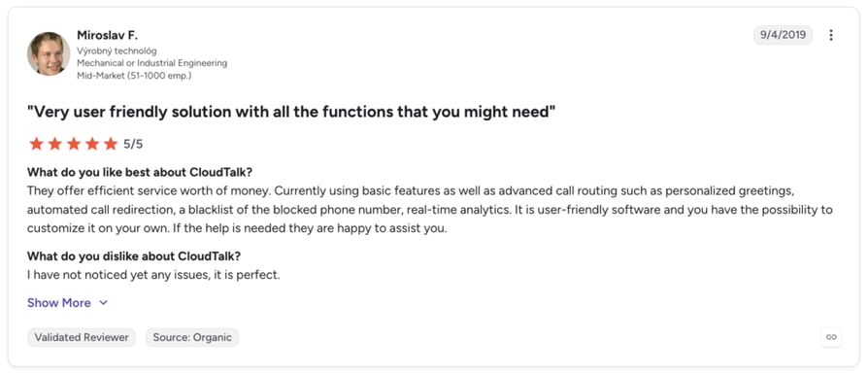Open the three-dot review options menu

point(830,35)
